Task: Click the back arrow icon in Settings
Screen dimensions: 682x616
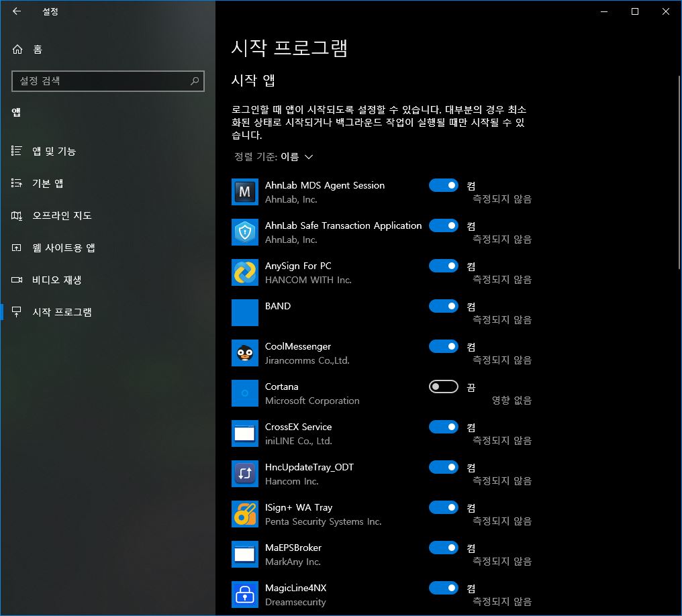Action: tap(17, 11)
